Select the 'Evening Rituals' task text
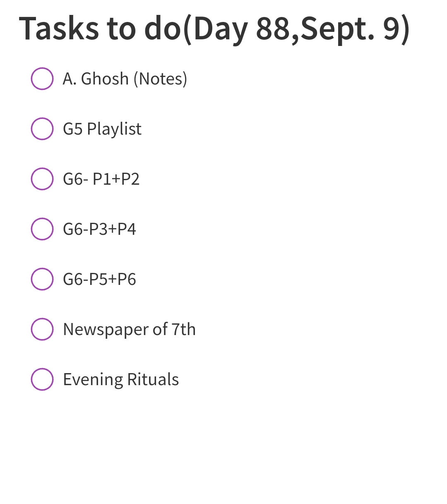 pos(121,379)
